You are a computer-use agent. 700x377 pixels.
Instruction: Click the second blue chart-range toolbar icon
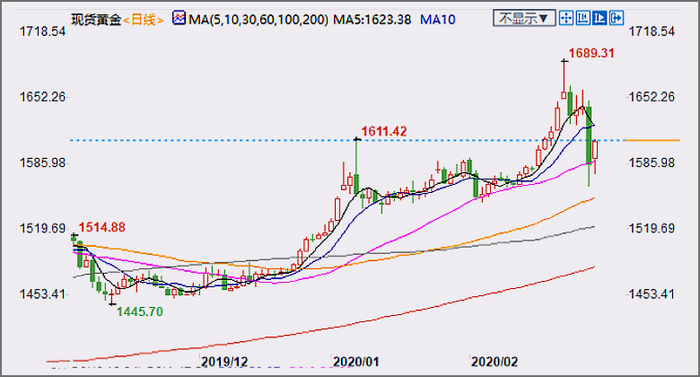coord(583,18)
